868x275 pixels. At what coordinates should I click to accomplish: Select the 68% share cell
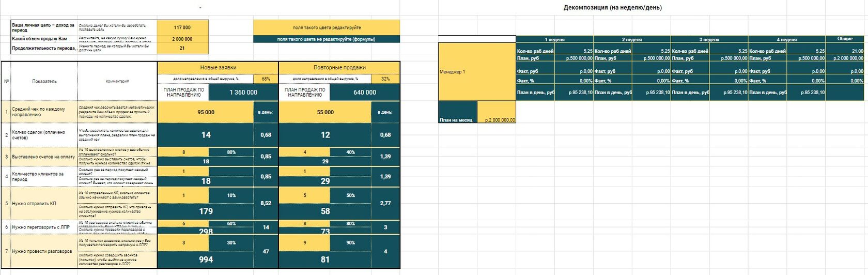click(266, 79)
